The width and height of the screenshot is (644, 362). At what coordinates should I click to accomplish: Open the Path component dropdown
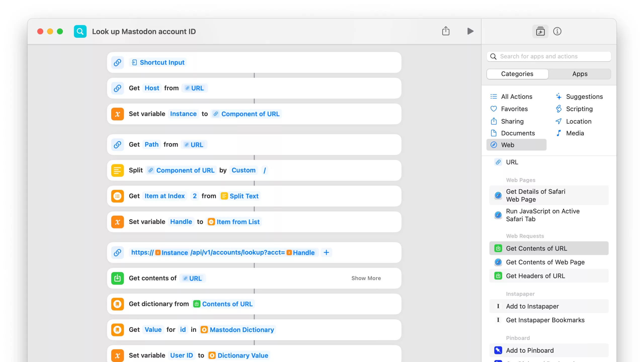(151, 145)
